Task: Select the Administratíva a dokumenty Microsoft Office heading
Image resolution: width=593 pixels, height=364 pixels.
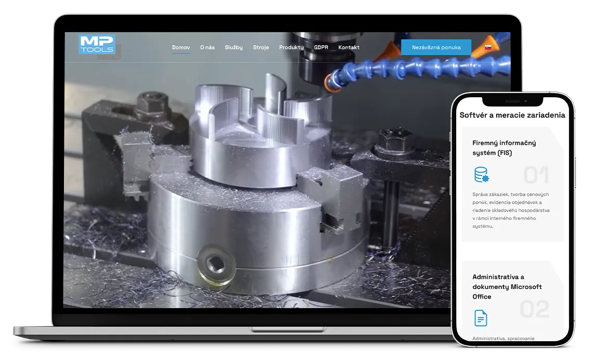Action: tap(507, 287)
